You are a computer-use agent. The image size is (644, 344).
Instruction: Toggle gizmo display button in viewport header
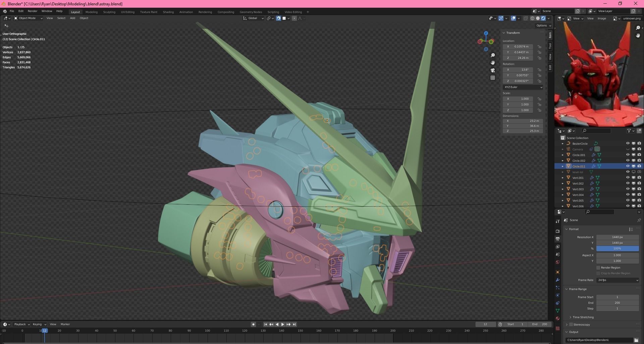click(501, 18)
